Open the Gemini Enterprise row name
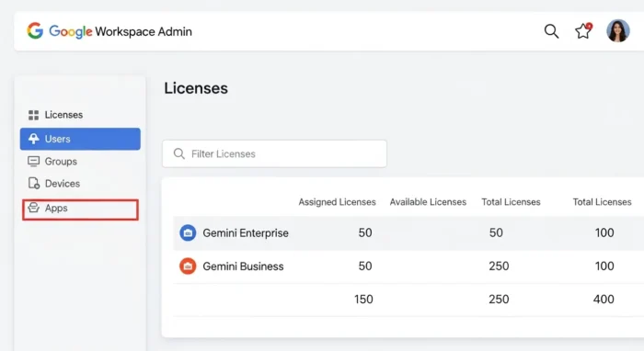 [246, 232]
